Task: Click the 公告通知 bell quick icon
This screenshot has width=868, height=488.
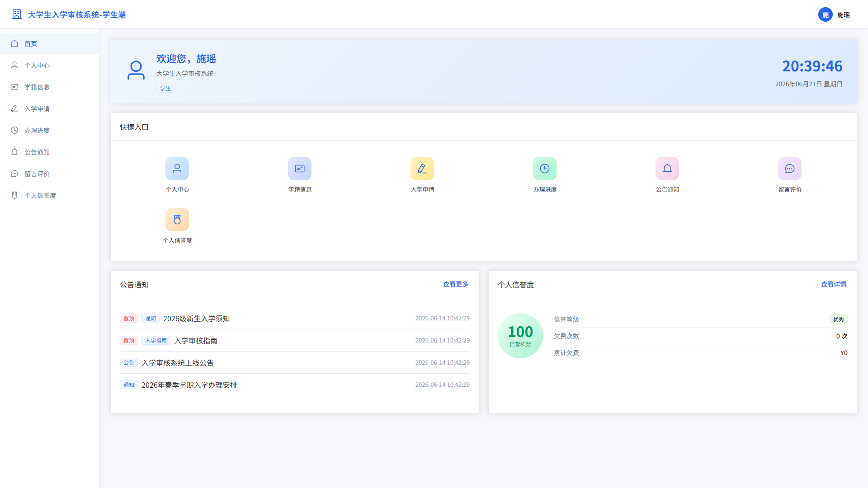Action: click(667, 169)
